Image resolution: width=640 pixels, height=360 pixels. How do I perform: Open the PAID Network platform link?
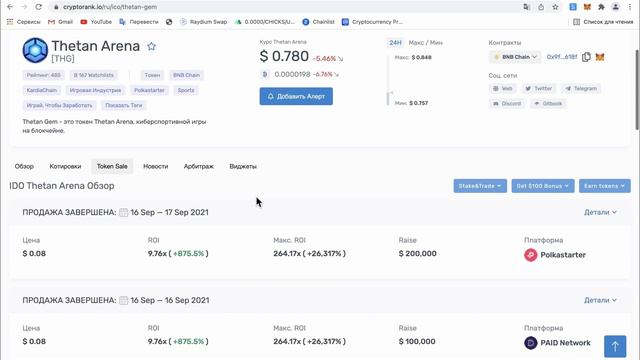click(x=565, y=343)
